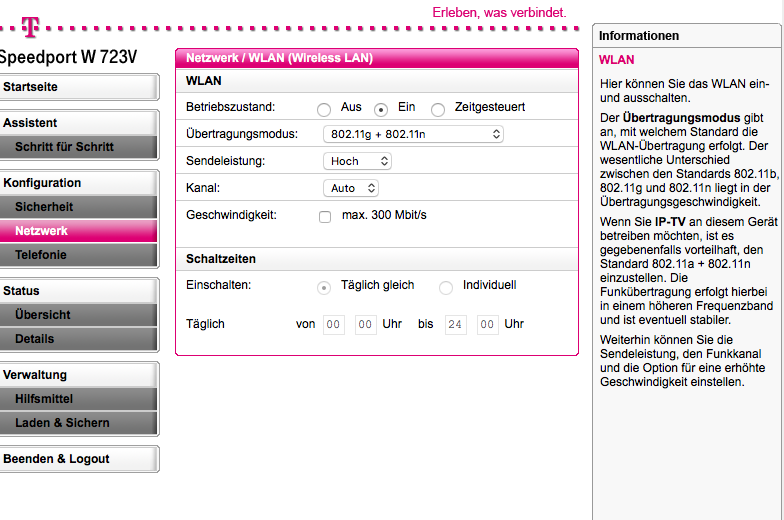This screenshot has height=520, width=784.
Task: Open the Telefonie settings
Action: point(78,255)
